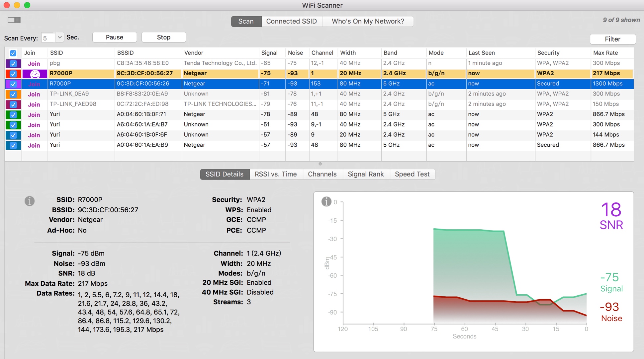Uncheck the pbg network checkbox

click(13, 63)
